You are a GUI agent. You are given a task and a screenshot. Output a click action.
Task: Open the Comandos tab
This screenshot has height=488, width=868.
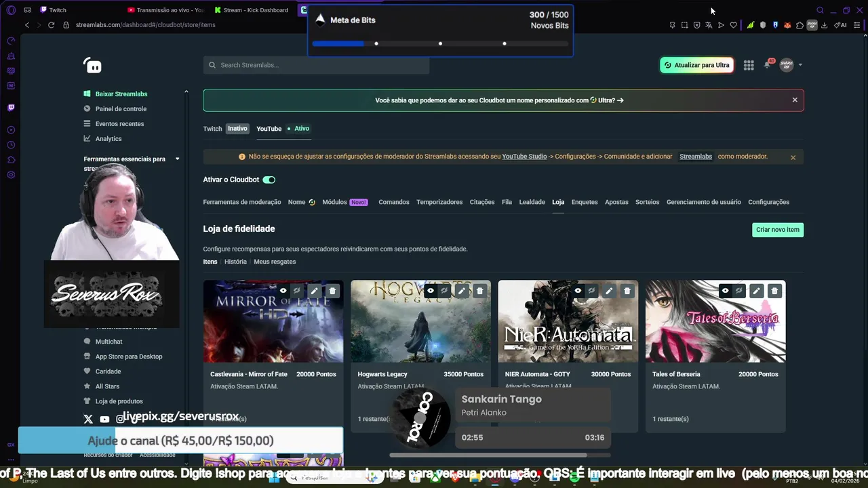click(x=394, y=202)
